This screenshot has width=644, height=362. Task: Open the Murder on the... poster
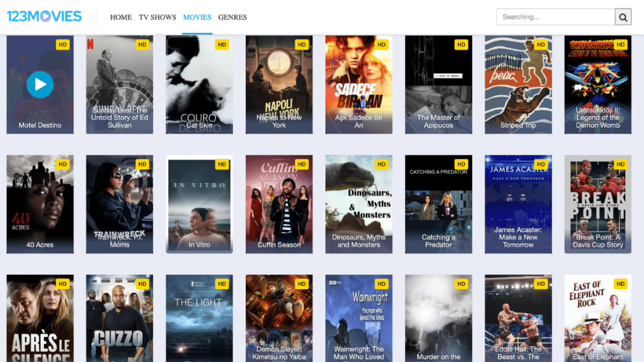438,319
